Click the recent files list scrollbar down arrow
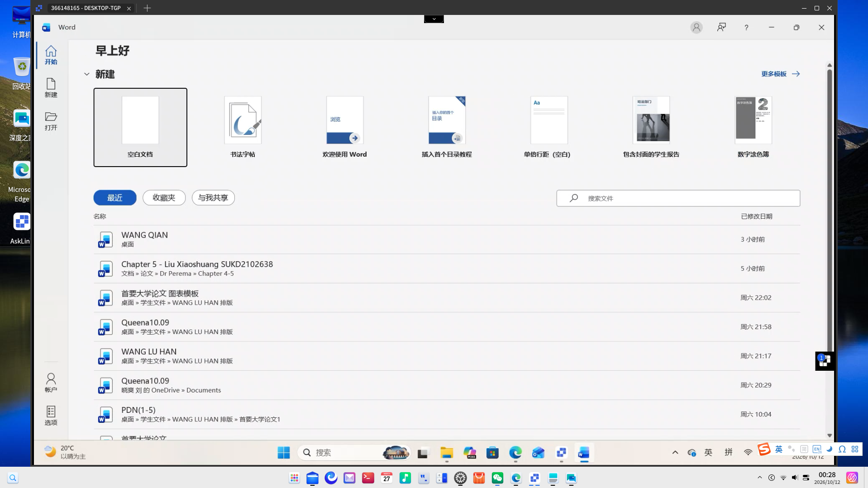This screenshot has width=868, height=488. pos(830,435)
